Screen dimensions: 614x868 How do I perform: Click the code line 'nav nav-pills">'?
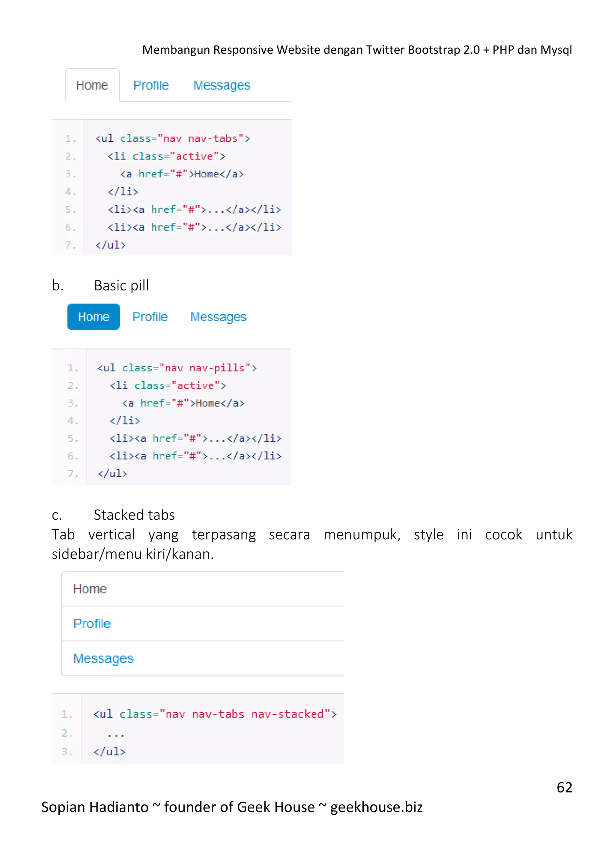coord(177,368)
